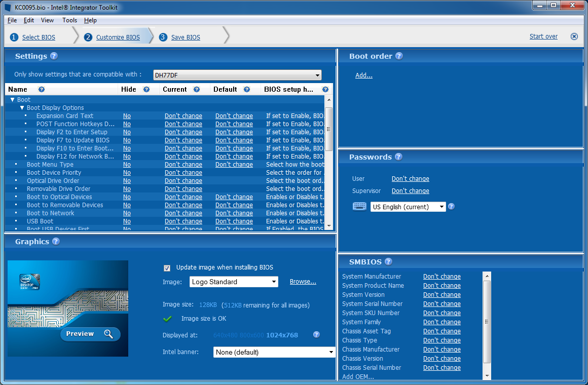The width and height of the screenshot is (588, 385).
Task: Click the Preview button on logo image
Action: click(90, 334)
